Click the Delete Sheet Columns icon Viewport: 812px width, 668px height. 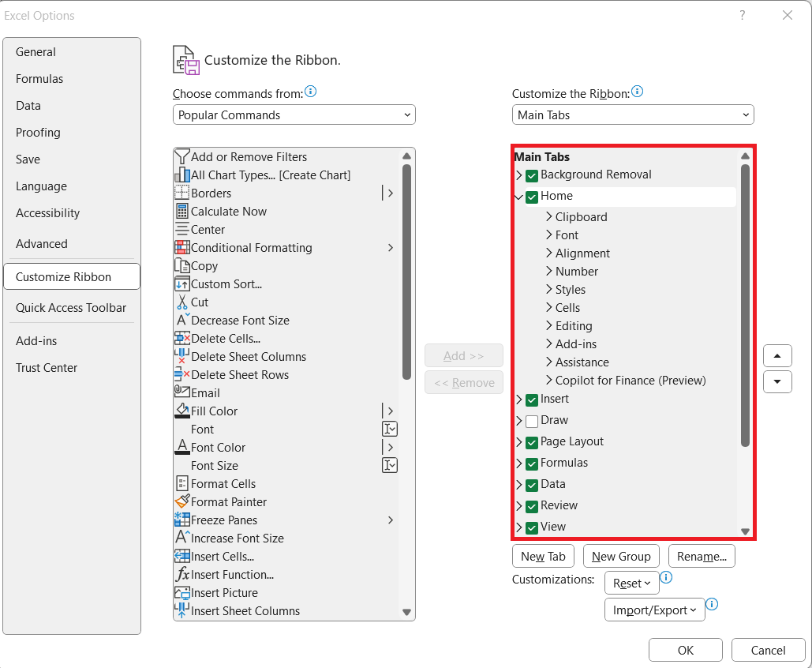tap(181, 356)
